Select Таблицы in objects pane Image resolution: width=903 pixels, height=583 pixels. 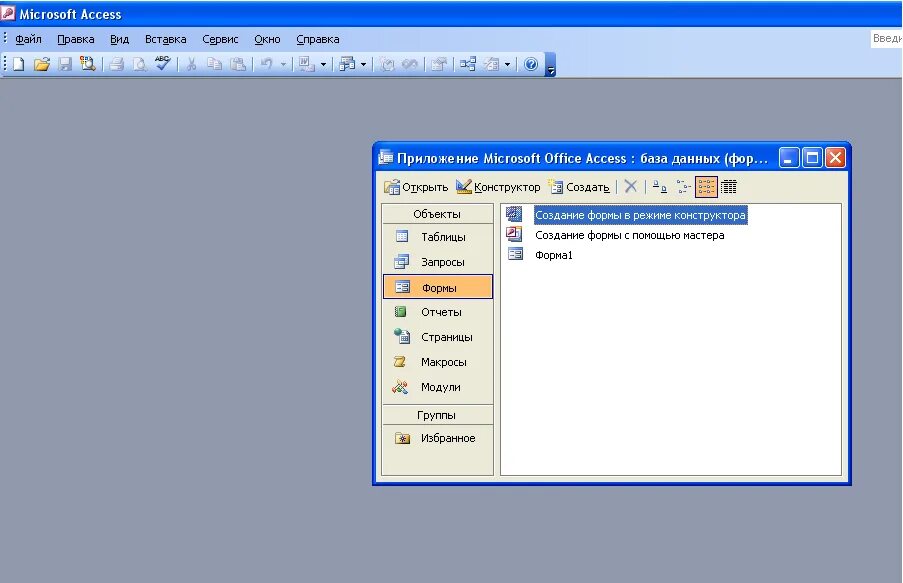[x=438, y=237]
